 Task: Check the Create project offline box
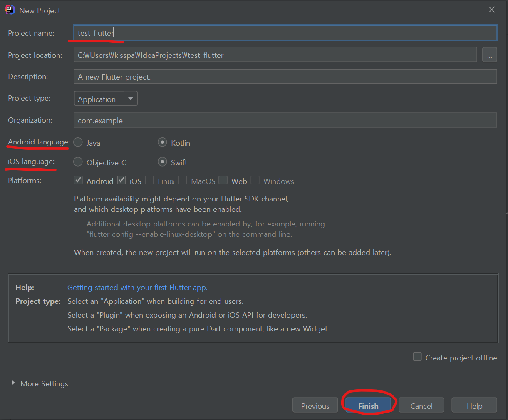[417, 357]
